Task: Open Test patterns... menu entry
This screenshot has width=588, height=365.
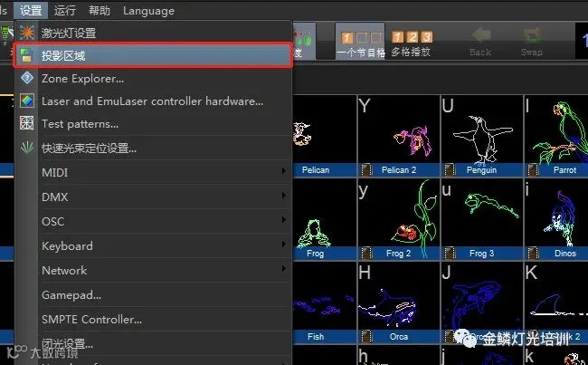Action: pos(153,123)
